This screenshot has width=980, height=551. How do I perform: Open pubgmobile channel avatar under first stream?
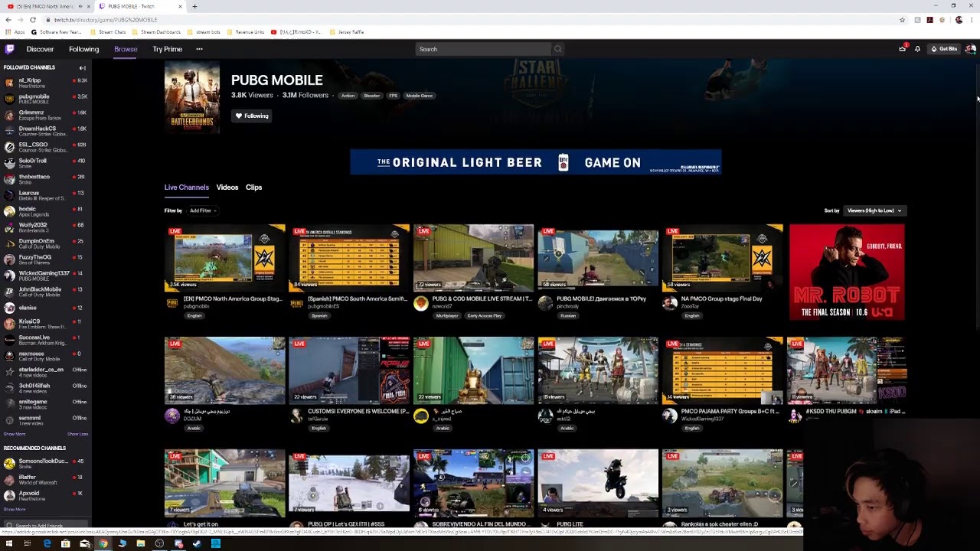(x=172, y=303)
